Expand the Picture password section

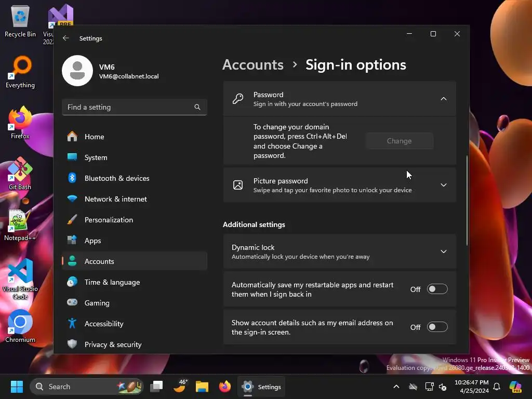(444, 185)
